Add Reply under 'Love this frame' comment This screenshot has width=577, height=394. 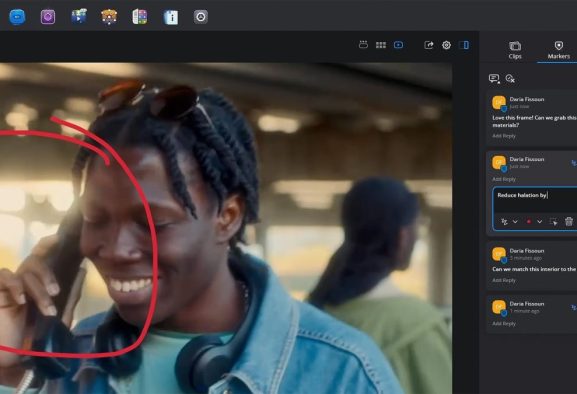click(504, 136)
